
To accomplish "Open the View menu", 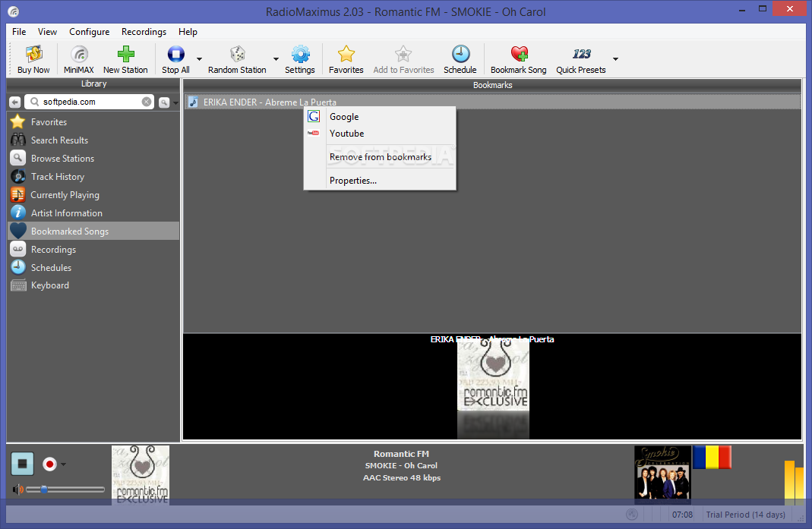I will pyautogui.click(x=47, y=32).
